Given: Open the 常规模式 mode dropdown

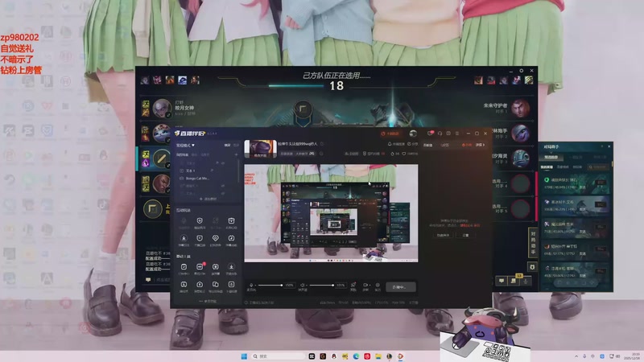Looking at the screenshot, I should click(x=185, y=146).
